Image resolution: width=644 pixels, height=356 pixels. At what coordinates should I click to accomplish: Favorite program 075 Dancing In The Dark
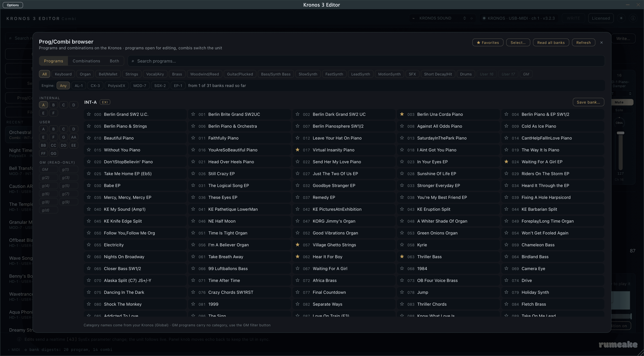pos(88,292)
